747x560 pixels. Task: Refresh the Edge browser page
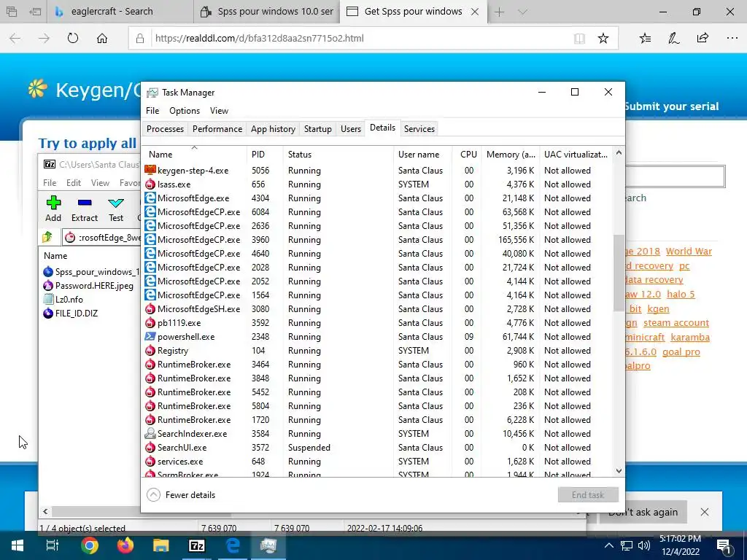point(73,38)
